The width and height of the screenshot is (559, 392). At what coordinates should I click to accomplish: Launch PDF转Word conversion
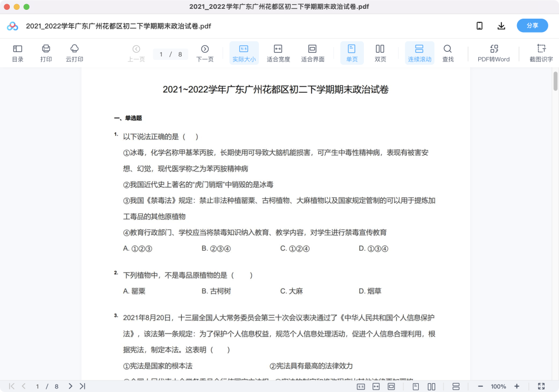[493, 53]
